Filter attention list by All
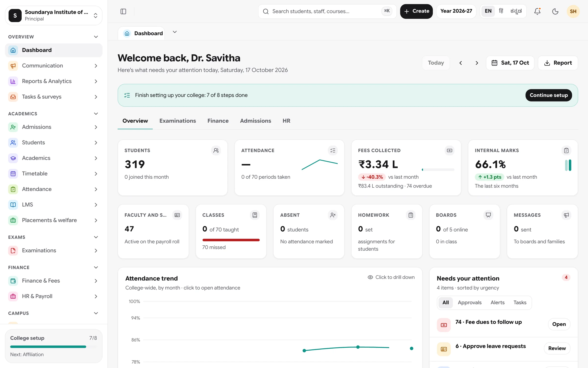Image resolution: width=588 pixels, height=368 pixels. pyautogui.click(x=446, y=302)
